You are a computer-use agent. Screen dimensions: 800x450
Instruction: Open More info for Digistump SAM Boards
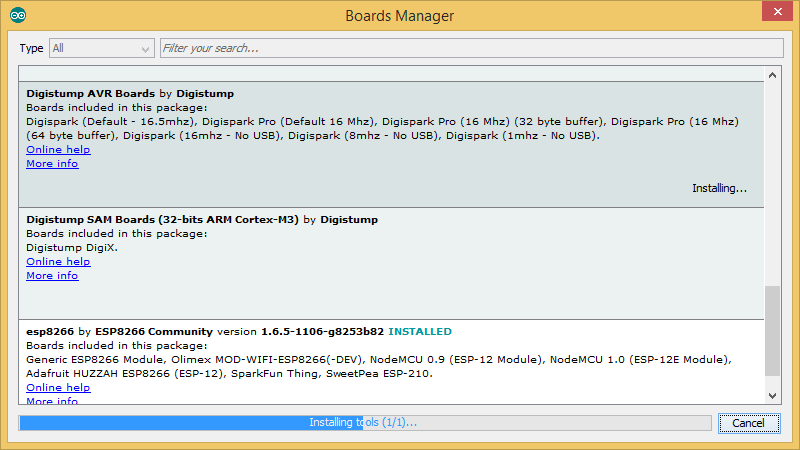point(52,276)
